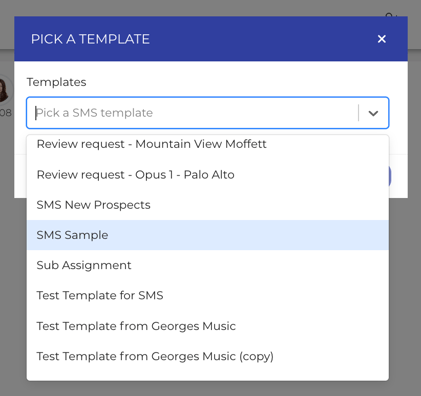Pick Test Template from Georges Music

[x=208, y=326]
